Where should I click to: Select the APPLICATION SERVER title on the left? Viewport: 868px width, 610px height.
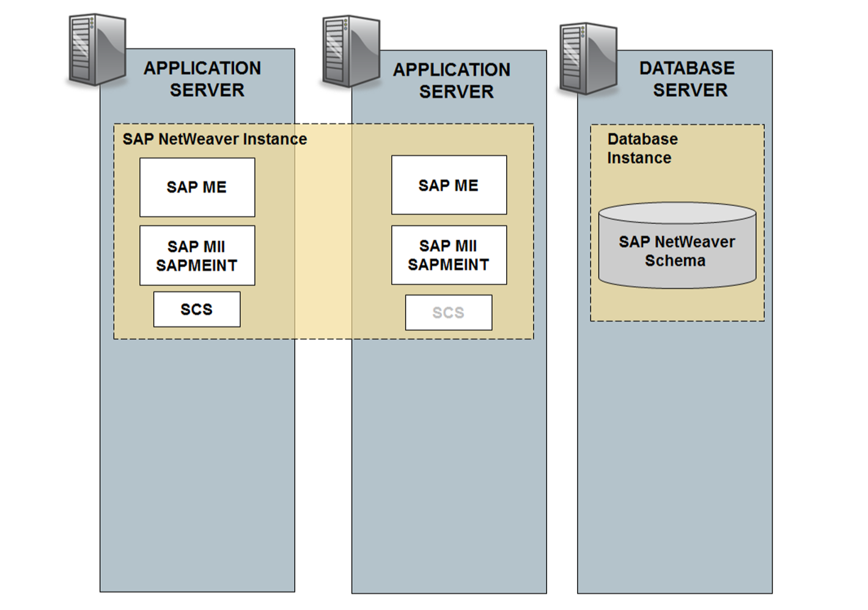(202, 79)
